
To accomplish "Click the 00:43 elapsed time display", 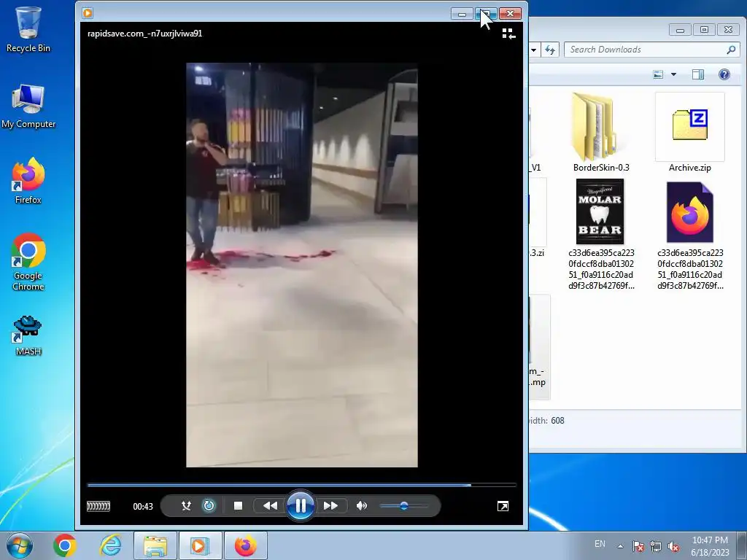I will 143,507.
